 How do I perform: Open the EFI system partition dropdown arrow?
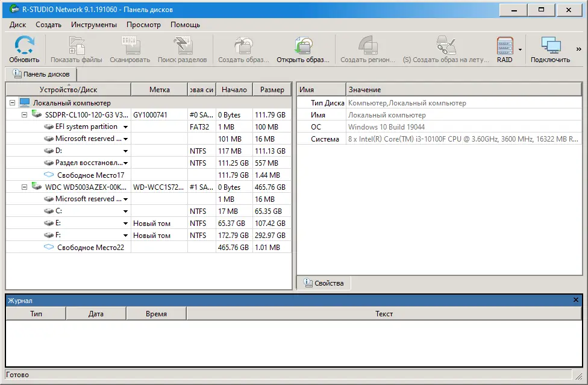(126, 127)
